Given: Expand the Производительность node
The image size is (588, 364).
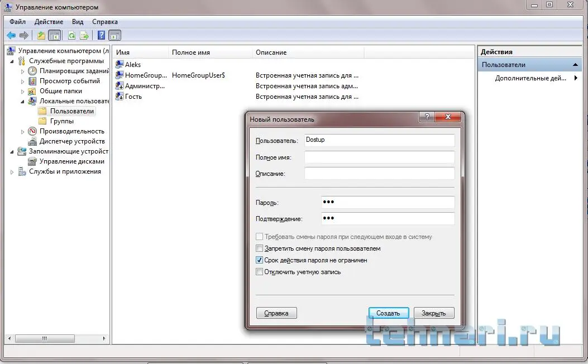Looking at the screenshot, I should (x=22, y=132).
